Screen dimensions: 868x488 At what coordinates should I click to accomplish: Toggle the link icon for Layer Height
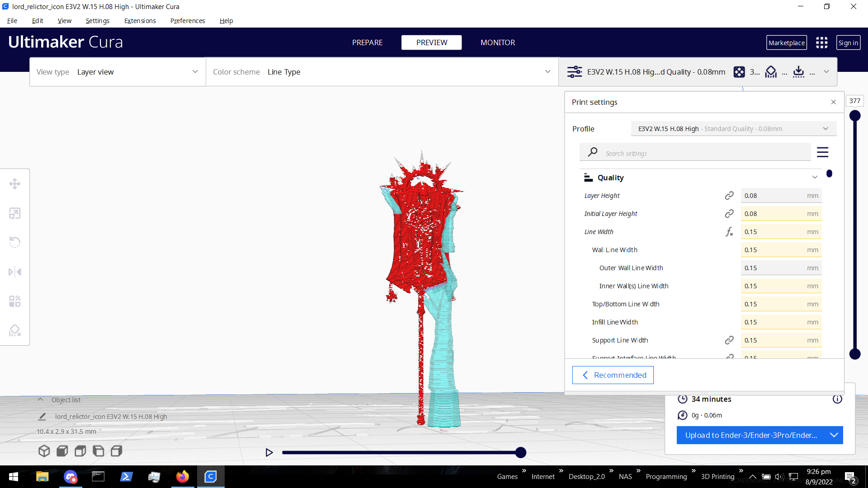[729, 196]
